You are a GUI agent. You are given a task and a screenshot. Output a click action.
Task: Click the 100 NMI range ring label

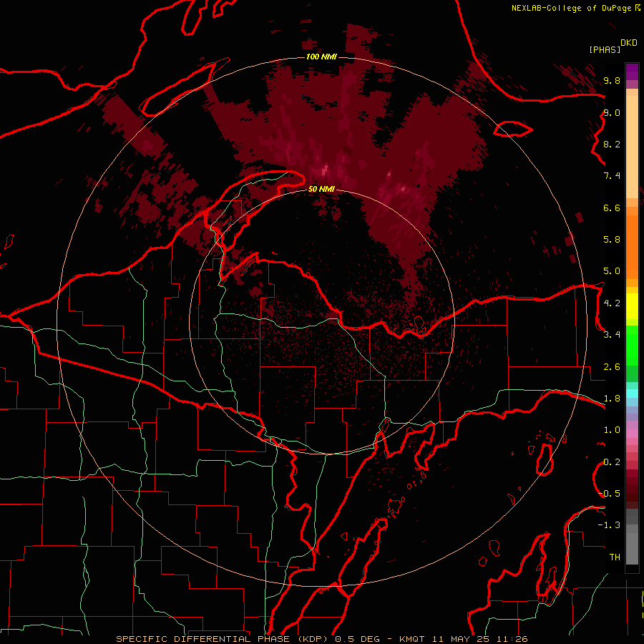coord(321,57)
